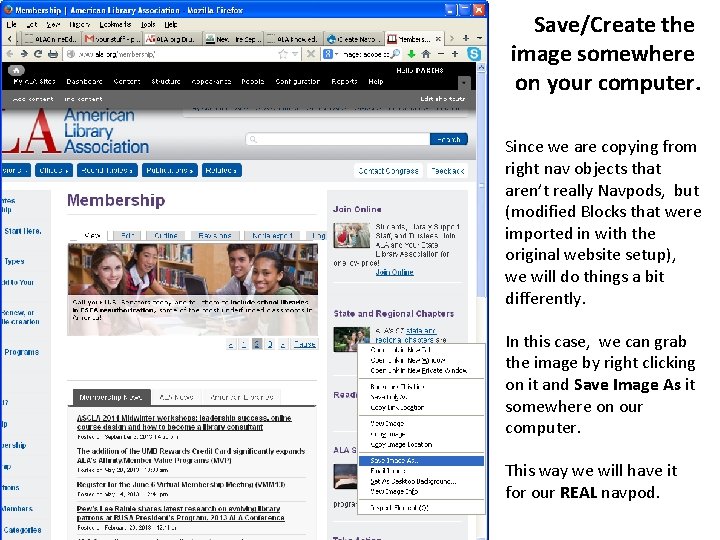Click the Join Online link
Screen dimensions: 720x540
pos(395,272)
